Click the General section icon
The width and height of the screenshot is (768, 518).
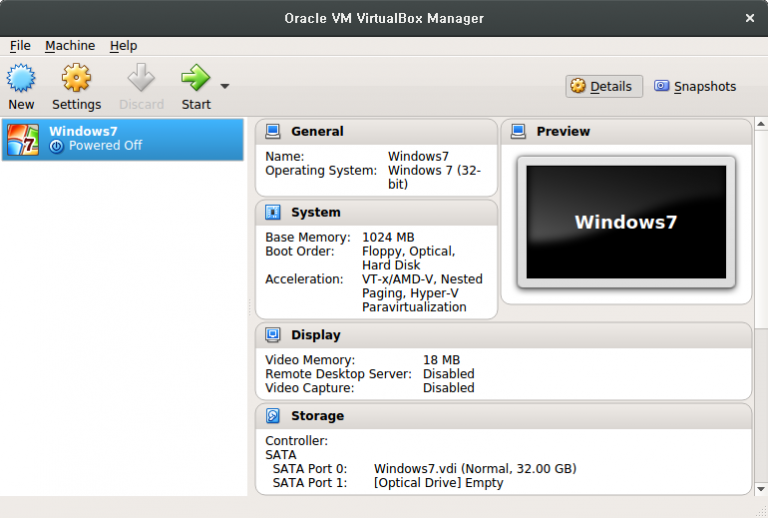[273, 132]
